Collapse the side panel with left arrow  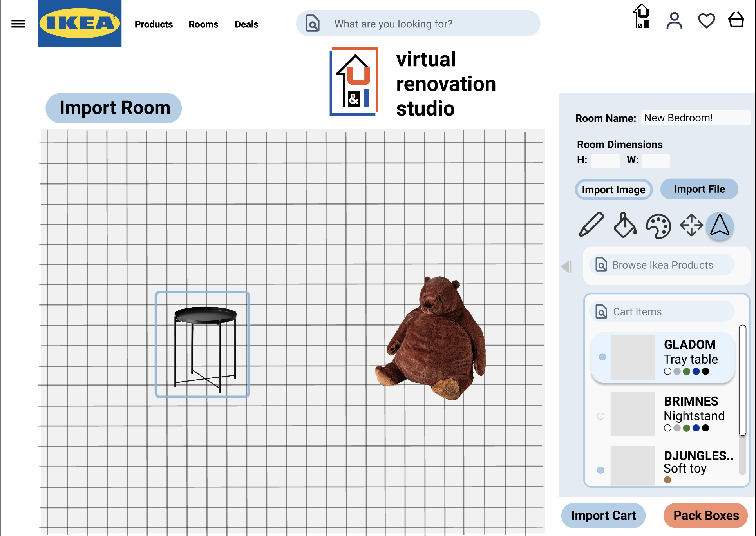[566, 266]
